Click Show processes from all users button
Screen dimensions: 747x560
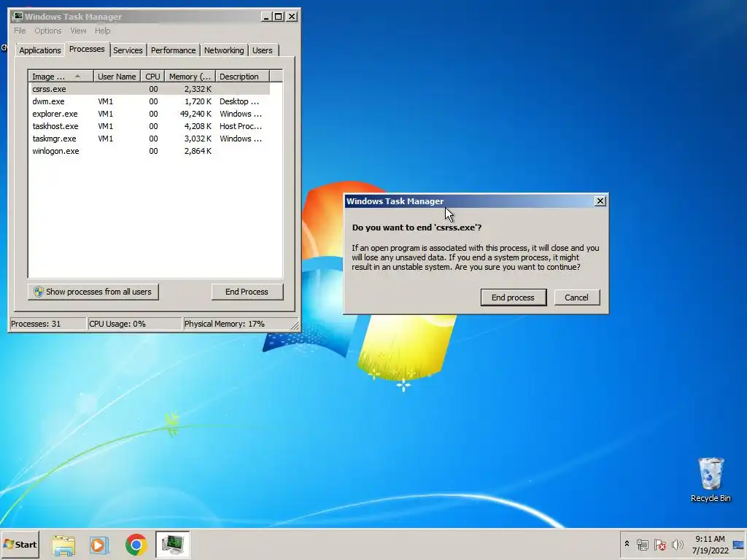click(x=93, y=292)
